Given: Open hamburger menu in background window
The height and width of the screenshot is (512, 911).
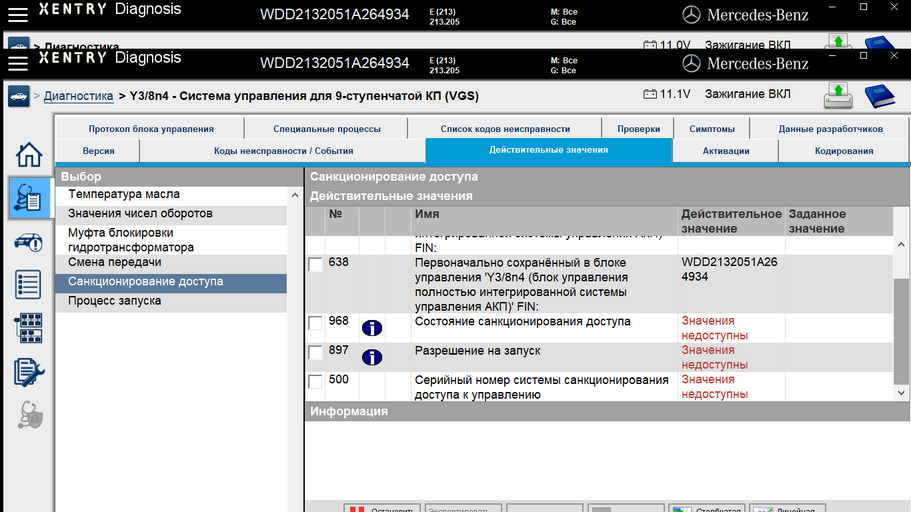Looking at the screenshot, I should [x=18, y=14].
